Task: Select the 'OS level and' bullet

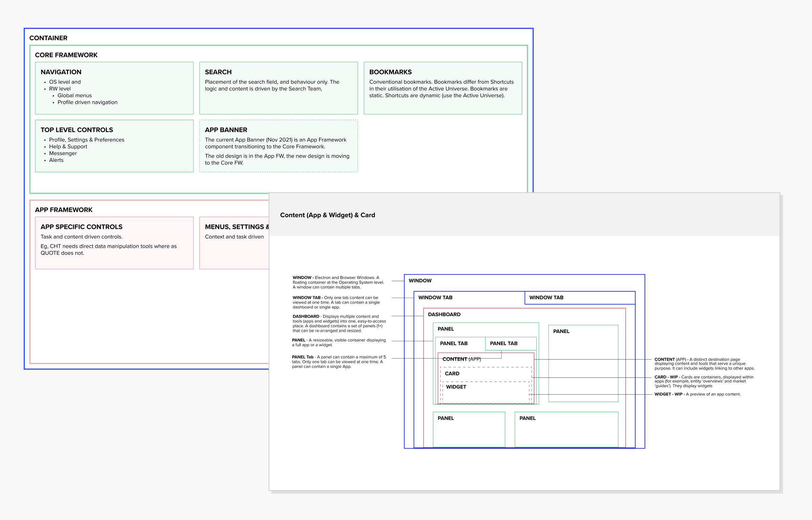Action: pyautogui.click(x=65, y=82)
